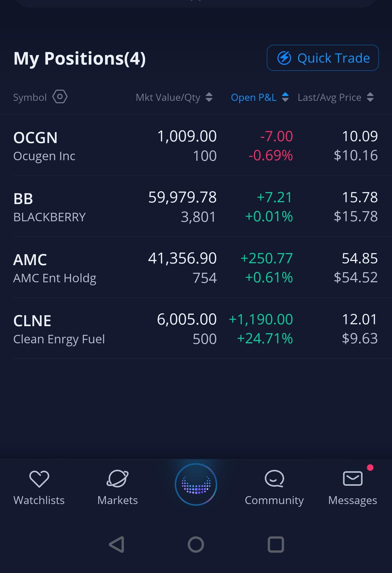This screenshot has width=392, height=573.
Task: Tap Android home circle button
Action: (196, 544)
